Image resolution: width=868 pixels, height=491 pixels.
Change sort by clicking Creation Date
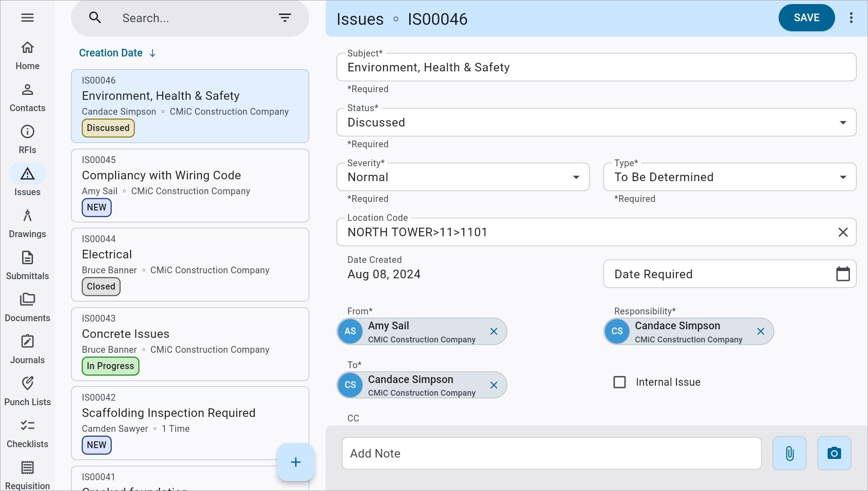coord(111,53)
